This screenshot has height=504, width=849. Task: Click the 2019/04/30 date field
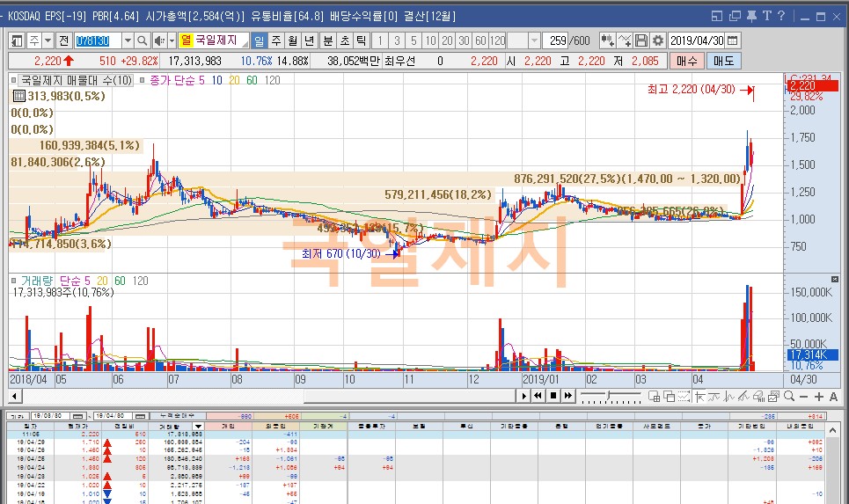[698, 40]
